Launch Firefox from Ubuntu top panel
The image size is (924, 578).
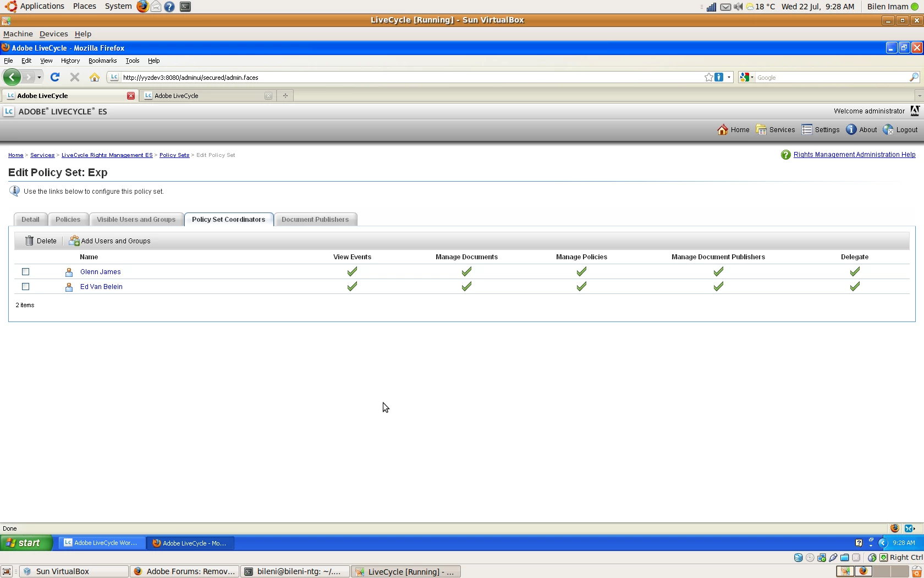[x=142, y=7]
